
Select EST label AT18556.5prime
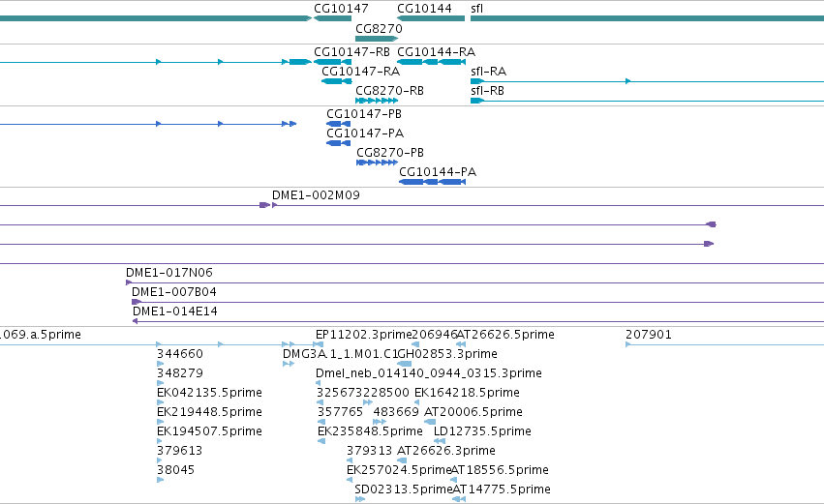tap(500, 470)
